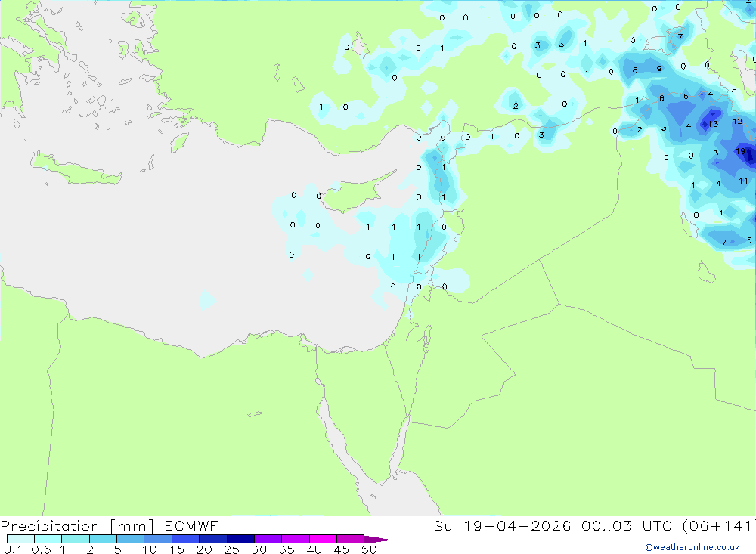The image size is (756, 554).
Task: Click the "(06+141)" run offset text
Action: pos(719,526)
